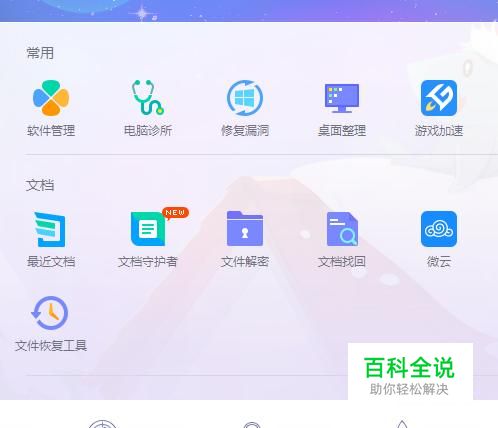
Task: Open 桌面整理 monitor icon
Action: point(342,98)
